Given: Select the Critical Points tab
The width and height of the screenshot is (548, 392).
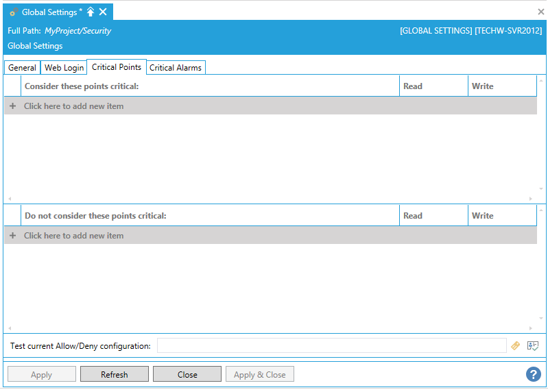Looking at the screenshot, I should tap(117, 67).
